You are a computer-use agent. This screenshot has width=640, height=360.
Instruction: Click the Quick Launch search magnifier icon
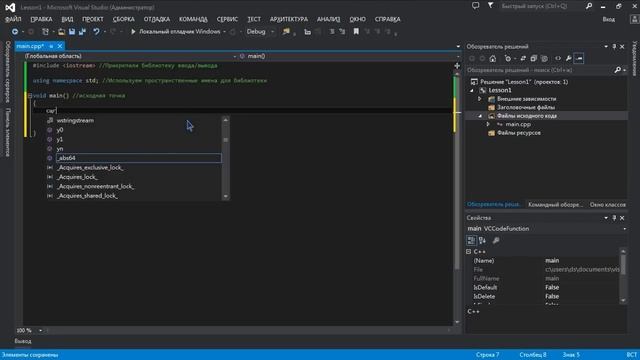click(x=589, y=6)
